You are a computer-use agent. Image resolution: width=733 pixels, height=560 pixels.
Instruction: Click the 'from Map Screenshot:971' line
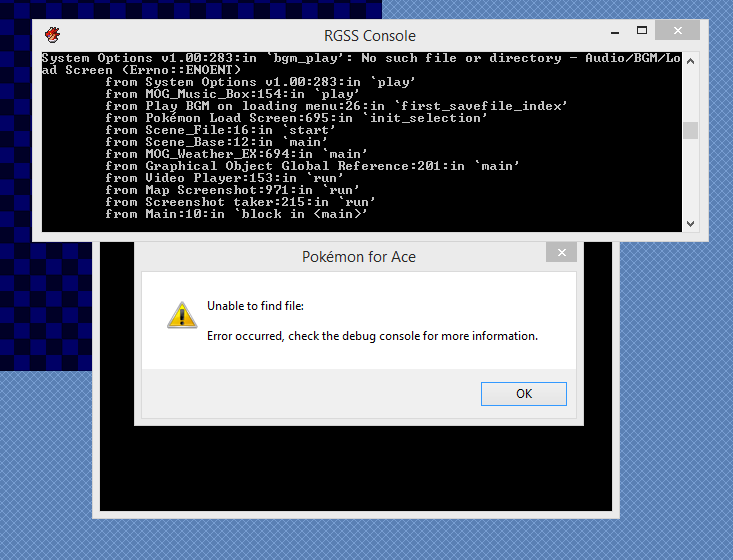point(232,190)
